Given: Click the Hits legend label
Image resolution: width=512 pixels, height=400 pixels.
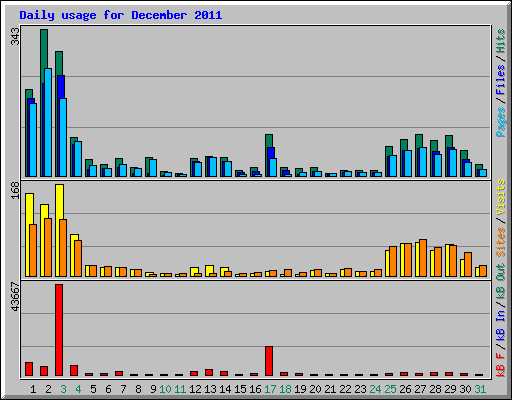Looking at the screenshot, I should coord(501,41).
